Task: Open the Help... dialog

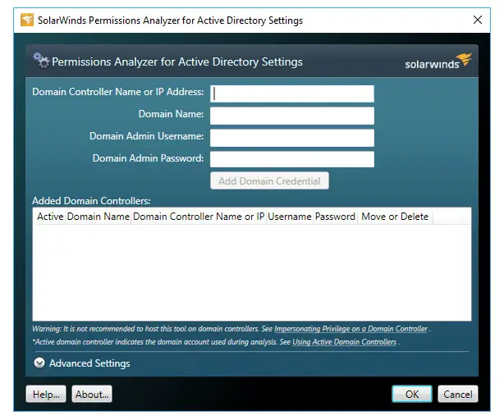Action: (46, 394)
